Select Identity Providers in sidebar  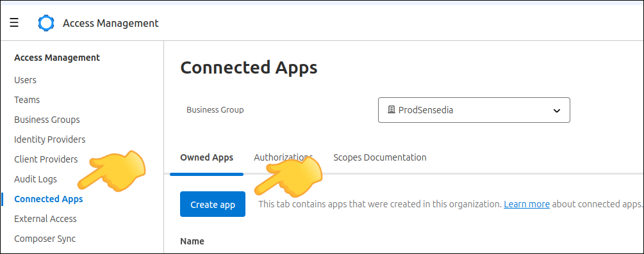[50, 139]
